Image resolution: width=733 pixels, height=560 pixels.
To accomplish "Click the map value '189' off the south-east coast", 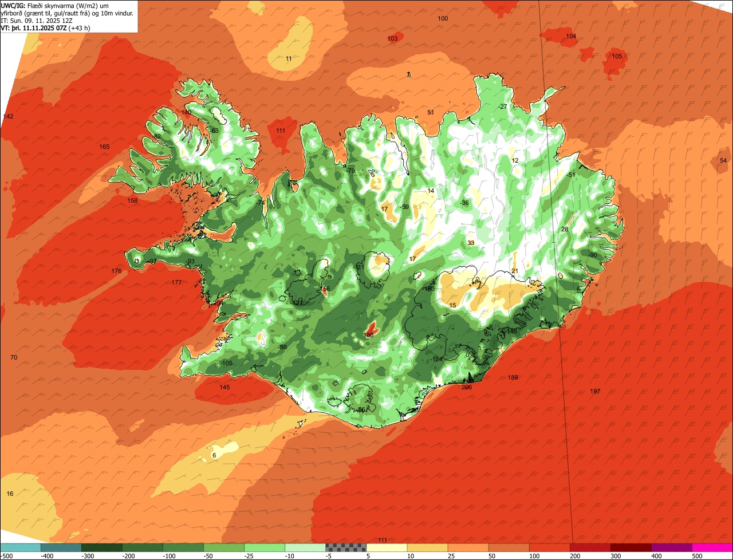I will coord(513,377).
